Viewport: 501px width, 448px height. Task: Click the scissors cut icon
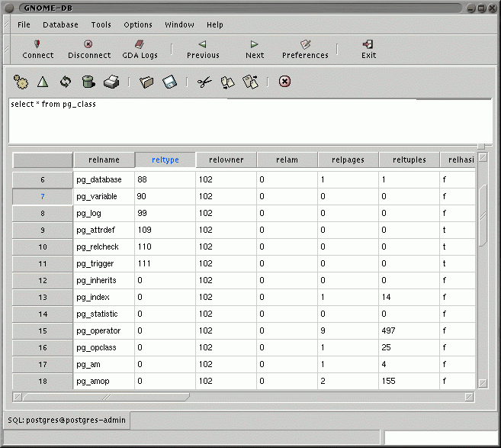click(x=204, y=82)
